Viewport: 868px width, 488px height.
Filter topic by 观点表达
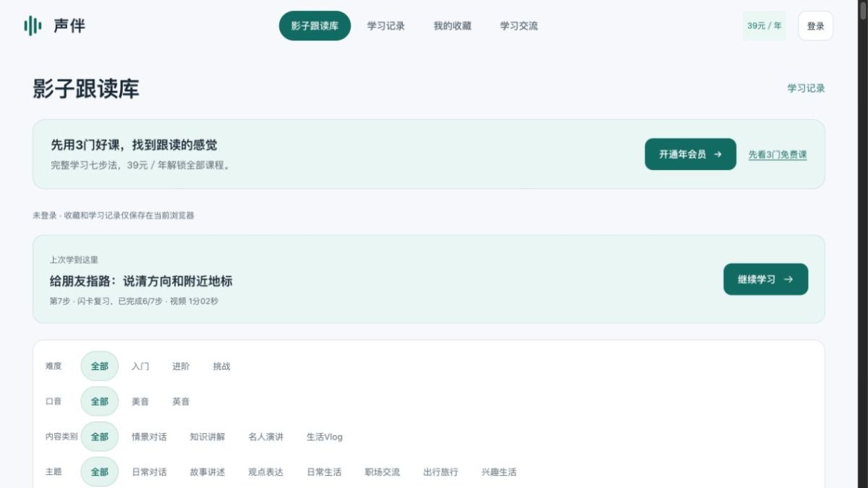265,472
